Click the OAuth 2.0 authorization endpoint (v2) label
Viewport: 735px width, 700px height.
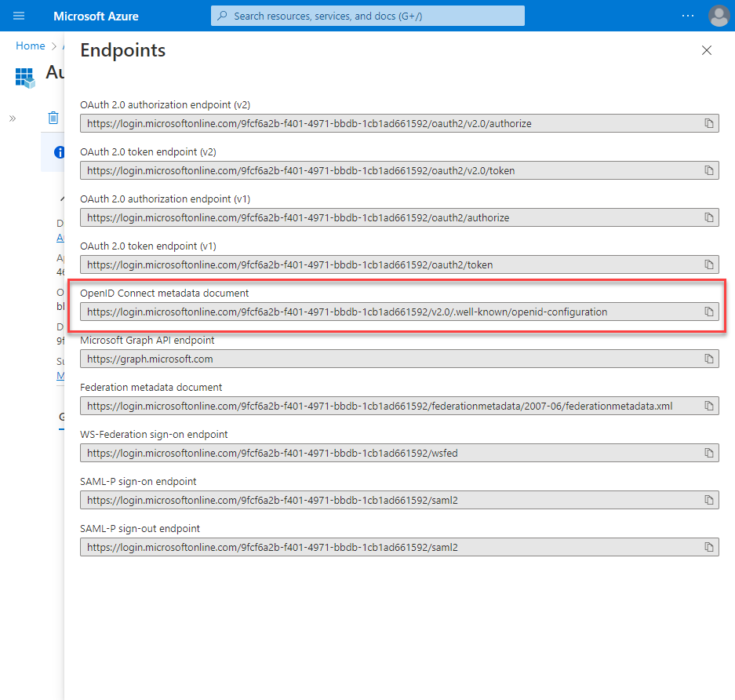pos(165,104)
